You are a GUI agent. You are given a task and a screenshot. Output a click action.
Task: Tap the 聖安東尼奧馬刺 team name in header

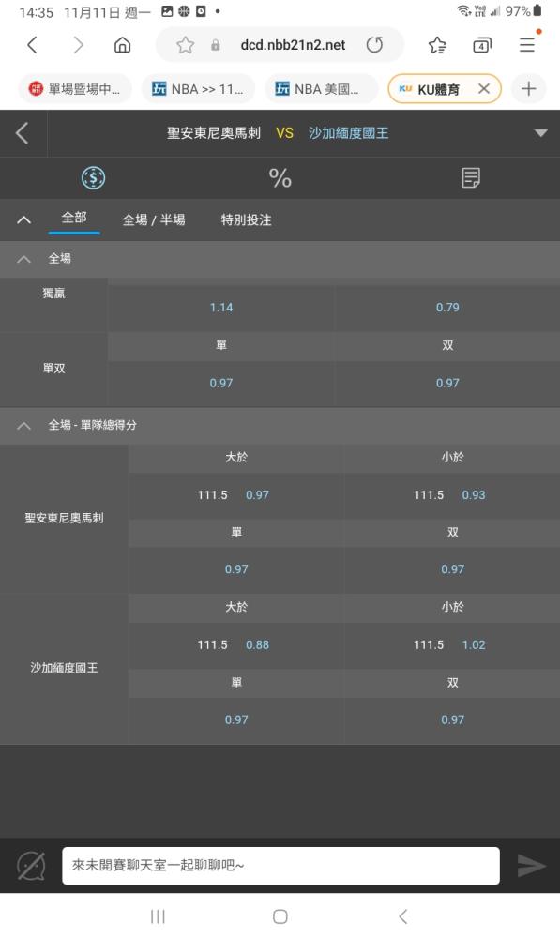pos(214,133)
